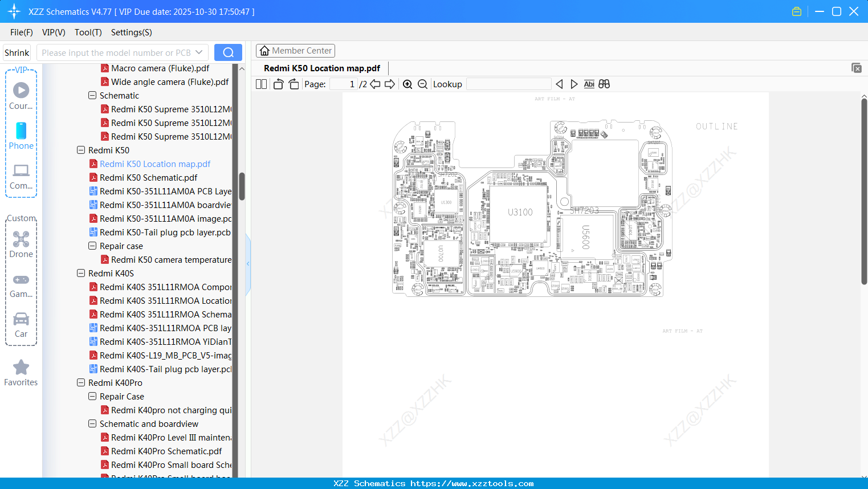This screenshot has height=489, width=868.
Task: Zoom out of the location map
Action: coord(422,84)
